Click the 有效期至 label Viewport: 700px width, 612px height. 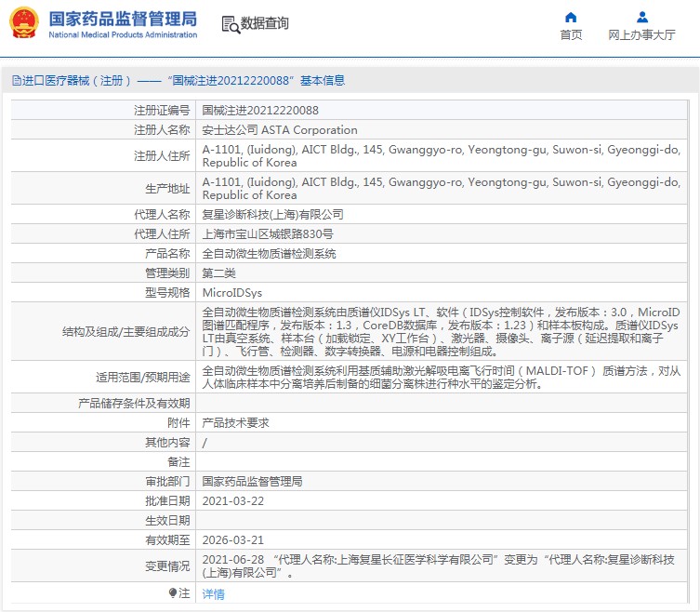click(167, 540)
